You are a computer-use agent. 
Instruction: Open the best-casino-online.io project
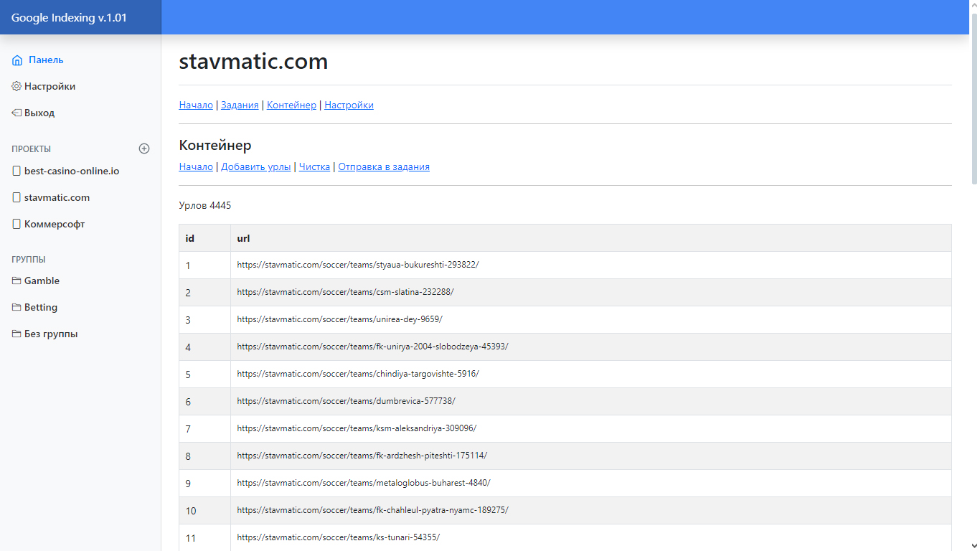(72, 171)
